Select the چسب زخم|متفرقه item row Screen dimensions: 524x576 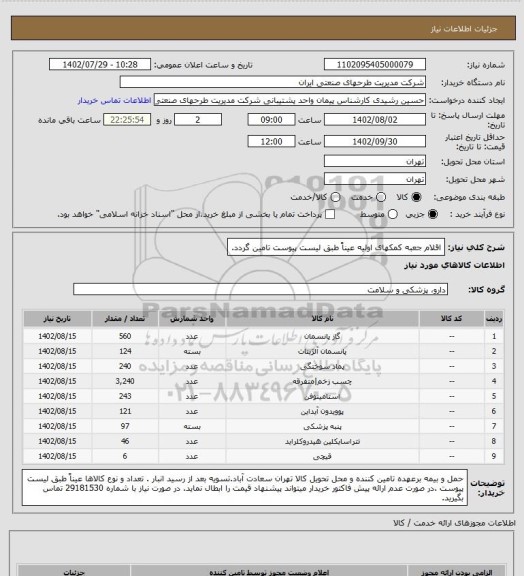tap(263, 381)
